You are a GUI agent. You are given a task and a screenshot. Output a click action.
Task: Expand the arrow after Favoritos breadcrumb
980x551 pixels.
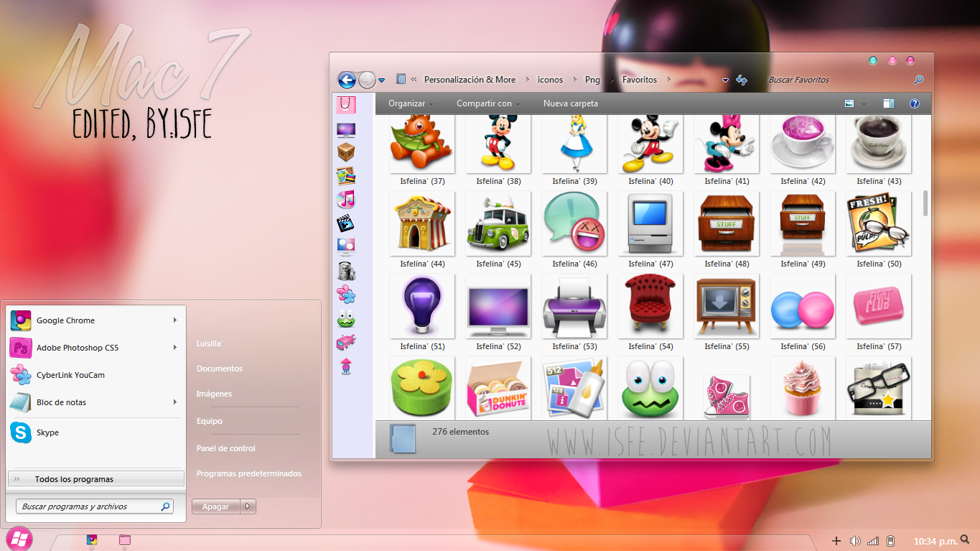pos(668,80)
